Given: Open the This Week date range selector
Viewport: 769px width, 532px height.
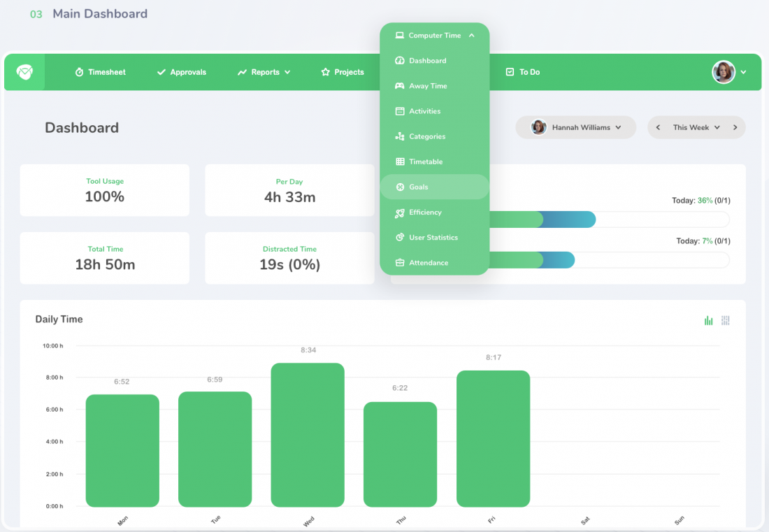Looking at the screenshot, I should pos(696,127).
